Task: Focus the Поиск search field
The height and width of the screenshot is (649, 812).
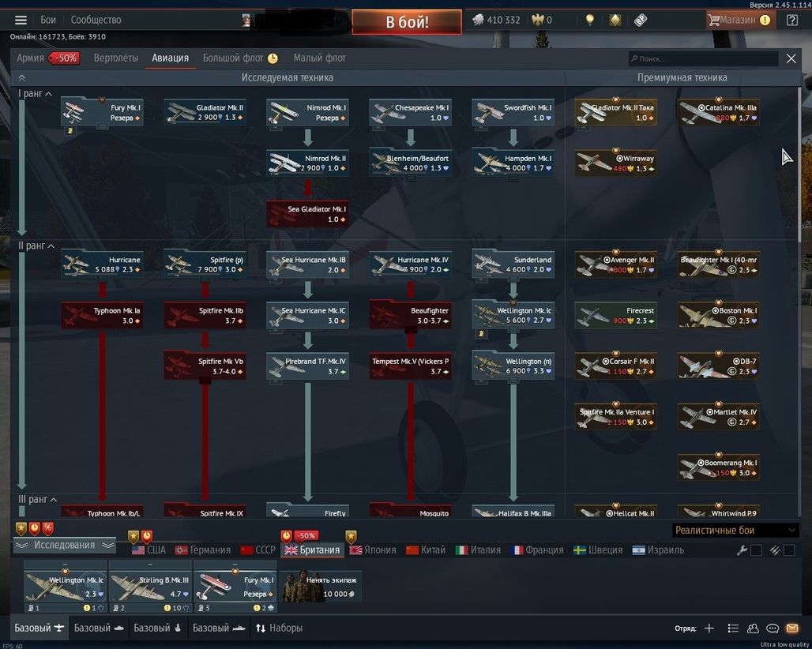Action: (x=703, y=58)
